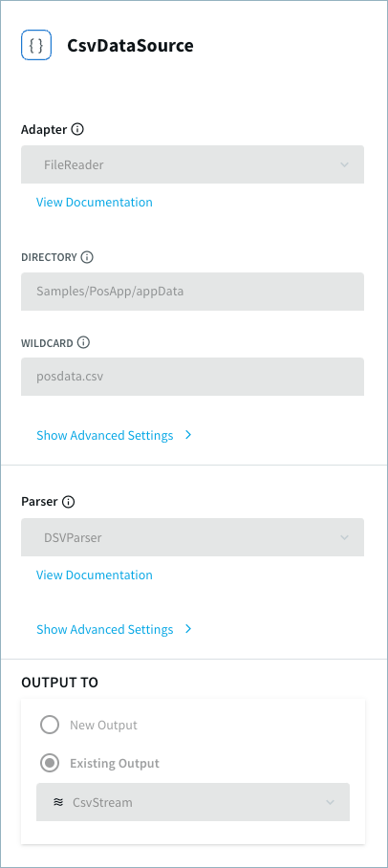The width and height of the screenshot is (388, 868).
Task: Click the Existing Output label text
Action: click(115, 764)
